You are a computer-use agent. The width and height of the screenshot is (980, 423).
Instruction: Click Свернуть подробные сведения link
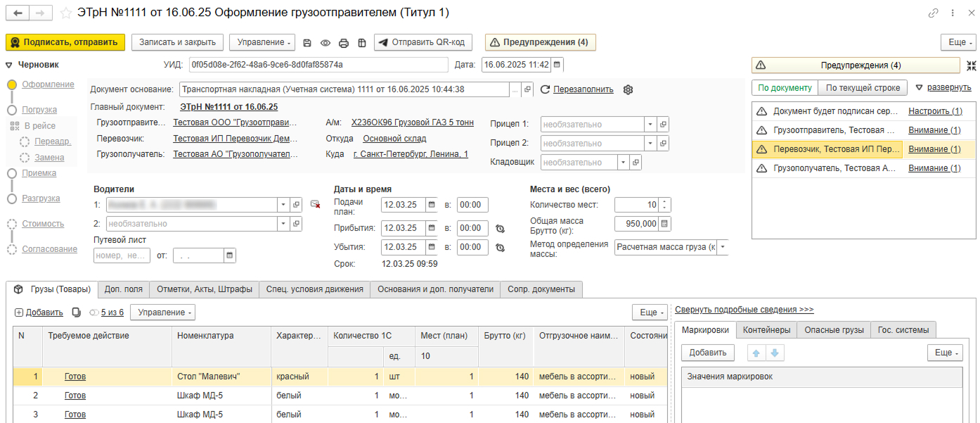744,310
